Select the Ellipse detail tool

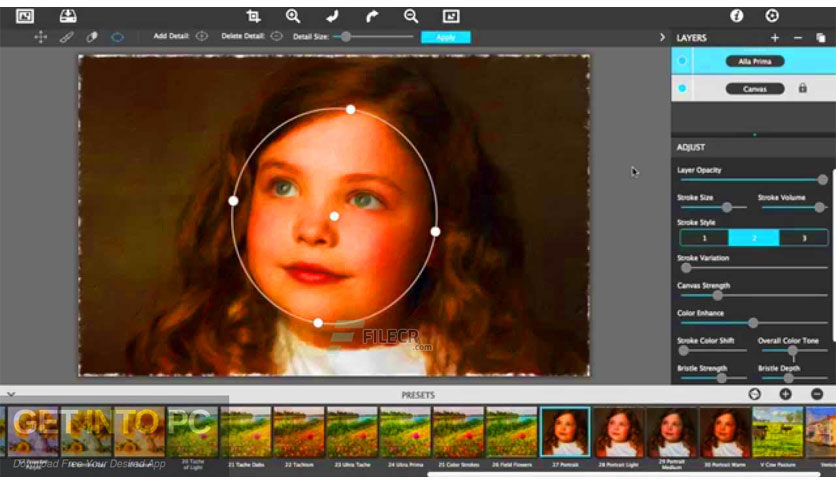click(117, 37)
